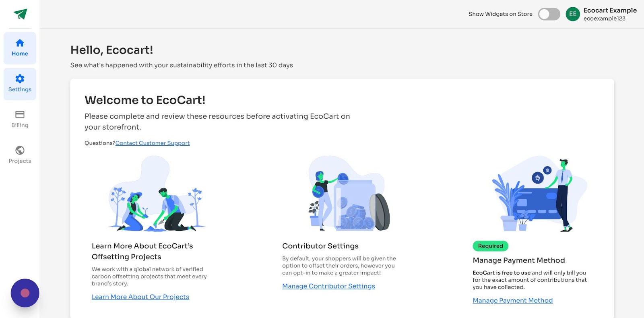Image resolution: width=644 pixels, height=318 pixels.
Task: Click the ecoexample123 username text
Action: [x=604, y=19]
